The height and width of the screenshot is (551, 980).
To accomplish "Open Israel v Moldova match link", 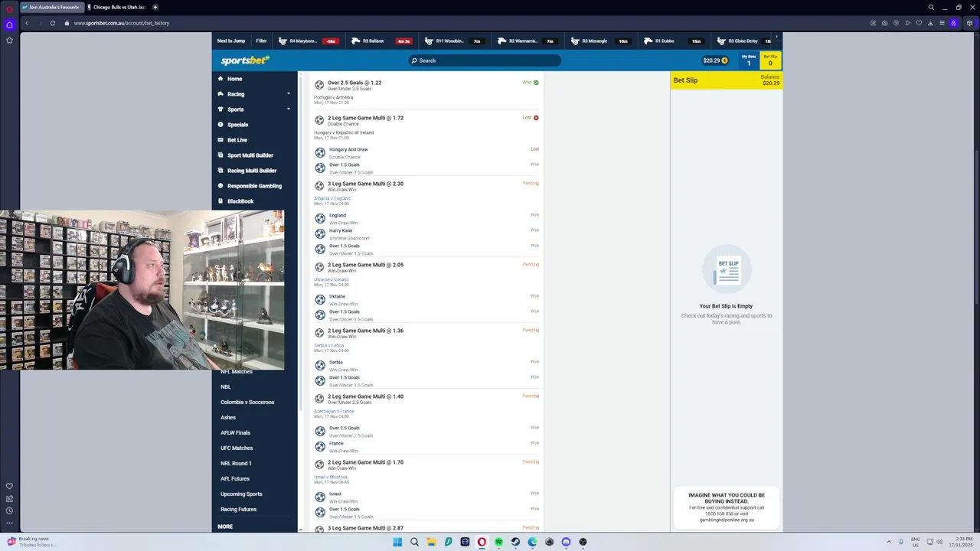I will pos(331,477).
